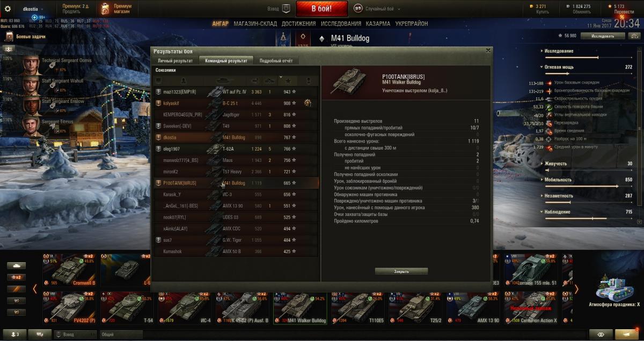Viewport: 644px width, 341px height.
Task: Select the Cromwell B tank thumbnail
Action: (x=70, y=269)
